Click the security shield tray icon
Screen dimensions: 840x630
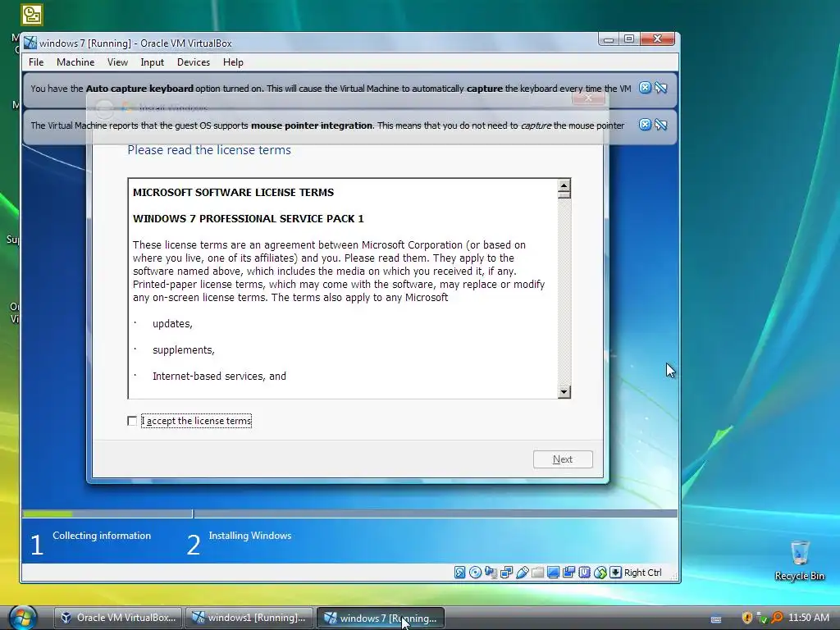tap(746, 618)
